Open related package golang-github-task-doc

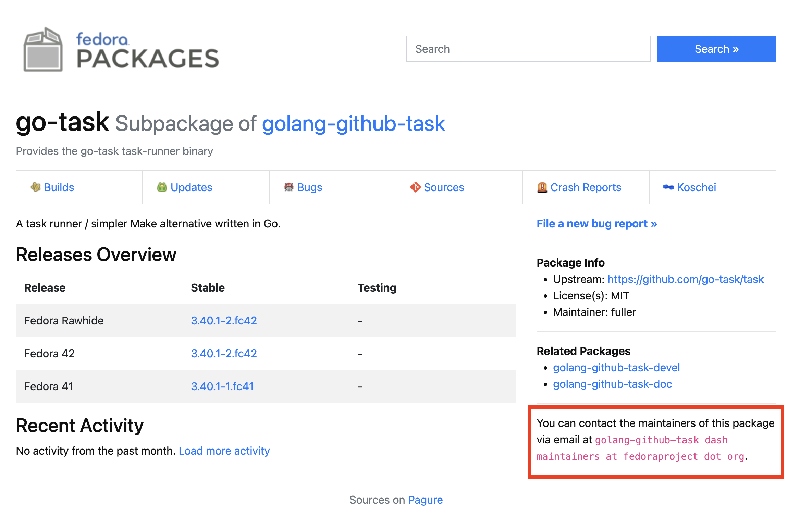[613, 384]
